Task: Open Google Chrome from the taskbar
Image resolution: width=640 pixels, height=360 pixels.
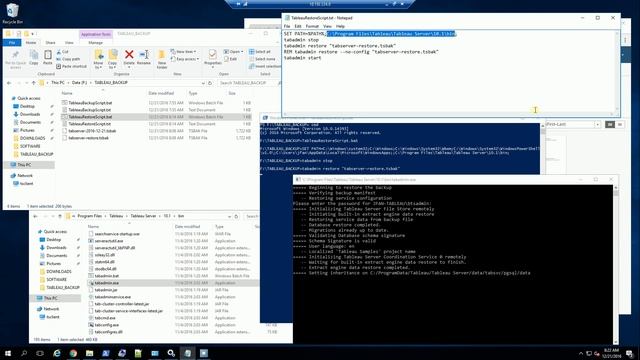Action: (73, 353)
